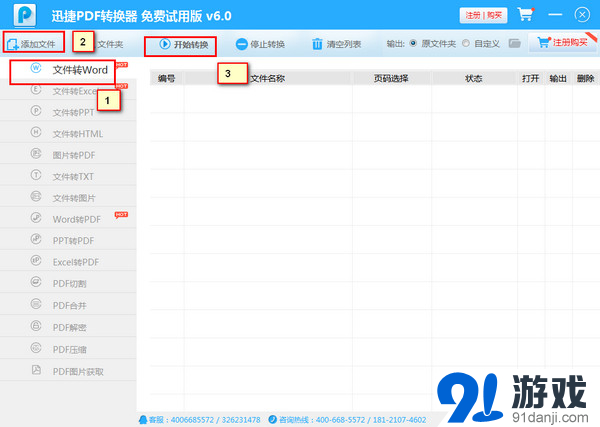
Task: Choose PPT转PDF in the sidebar
Action: click(x=68, y=241)
